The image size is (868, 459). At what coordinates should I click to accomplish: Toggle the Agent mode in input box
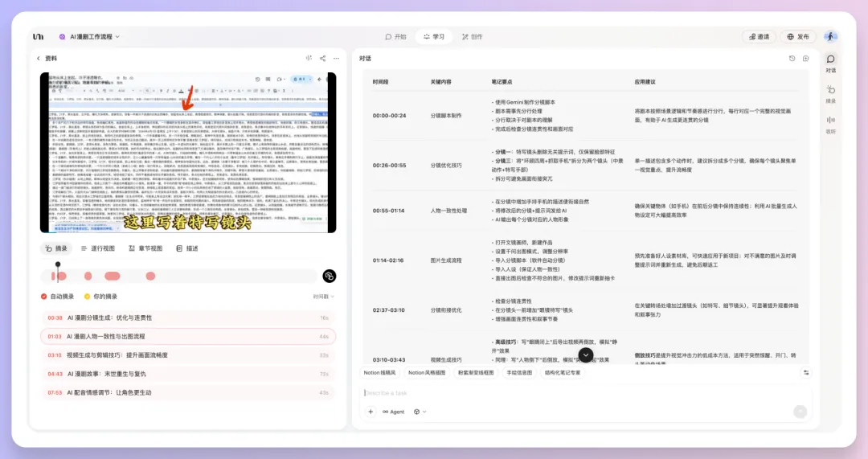tap(394, 412)
